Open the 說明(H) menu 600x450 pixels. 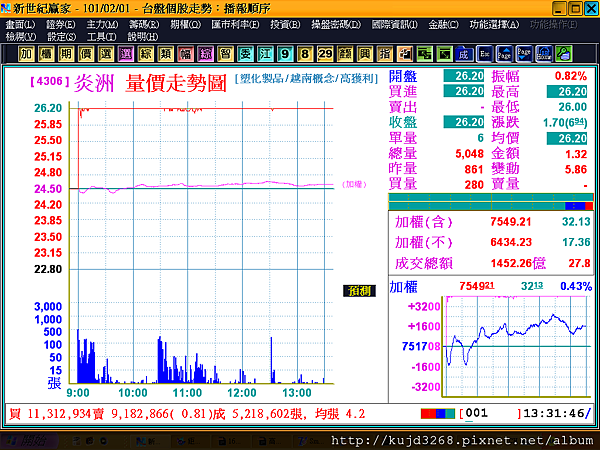pos(143,37)
